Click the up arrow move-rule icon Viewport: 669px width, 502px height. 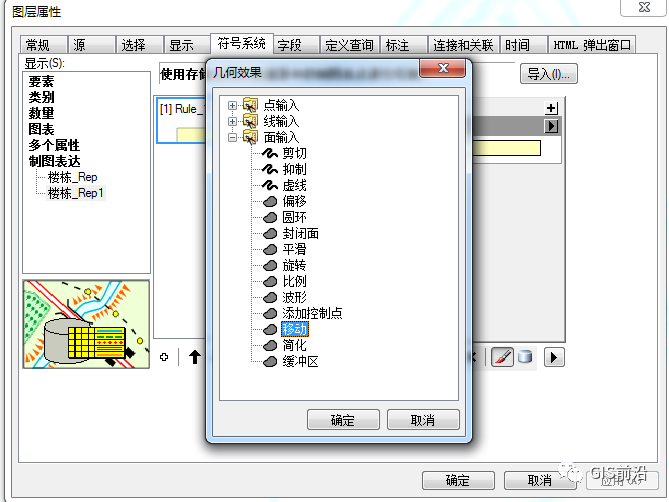click(195, 357)
